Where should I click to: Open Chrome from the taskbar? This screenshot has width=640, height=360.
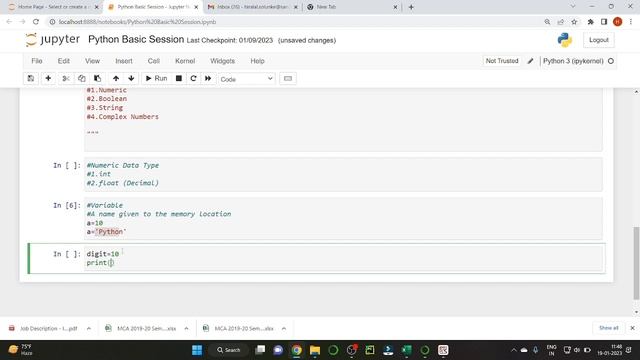point(297,350)
